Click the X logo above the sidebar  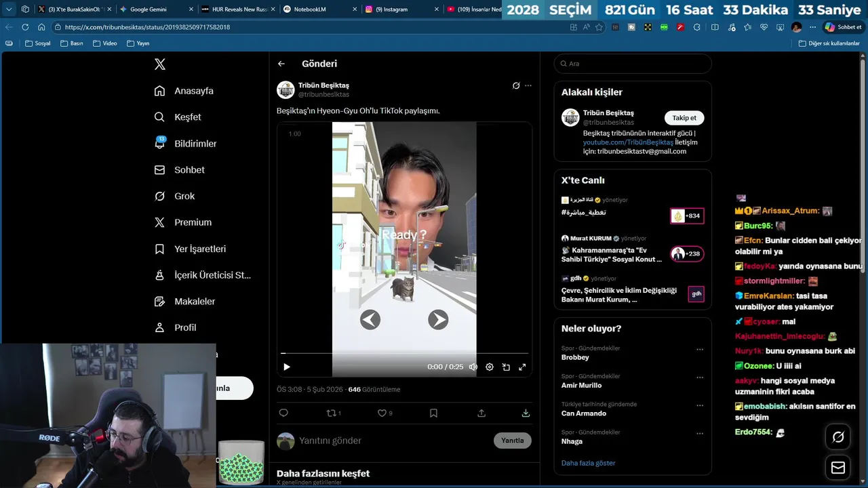(x=160, y=64)
